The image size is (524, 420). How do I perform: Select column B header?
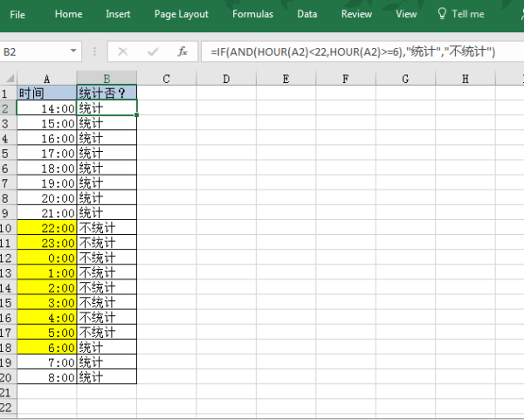(107, 79)
